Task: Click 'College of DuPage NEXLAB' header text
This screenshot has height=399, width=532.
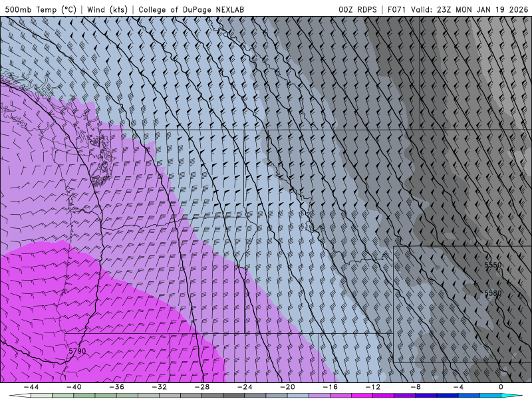Action: (191, 9)
